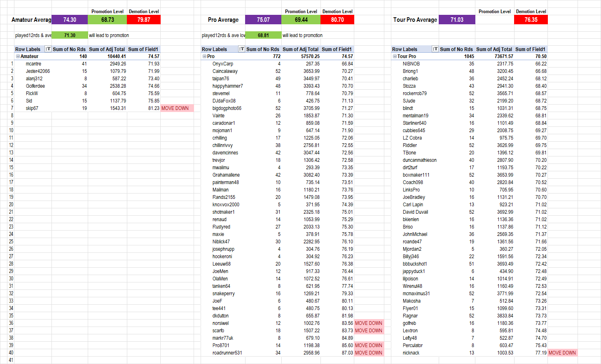Select the Sum of No Rds header in Pro table
The image size is (601, 364).
point(263,49)
